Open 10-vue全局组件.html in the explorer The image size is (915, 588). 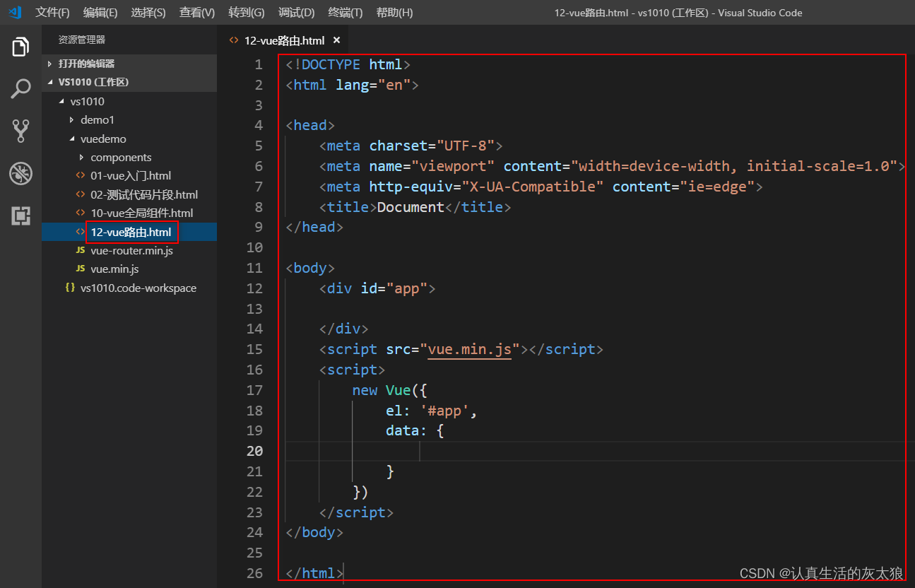[141, 213]
